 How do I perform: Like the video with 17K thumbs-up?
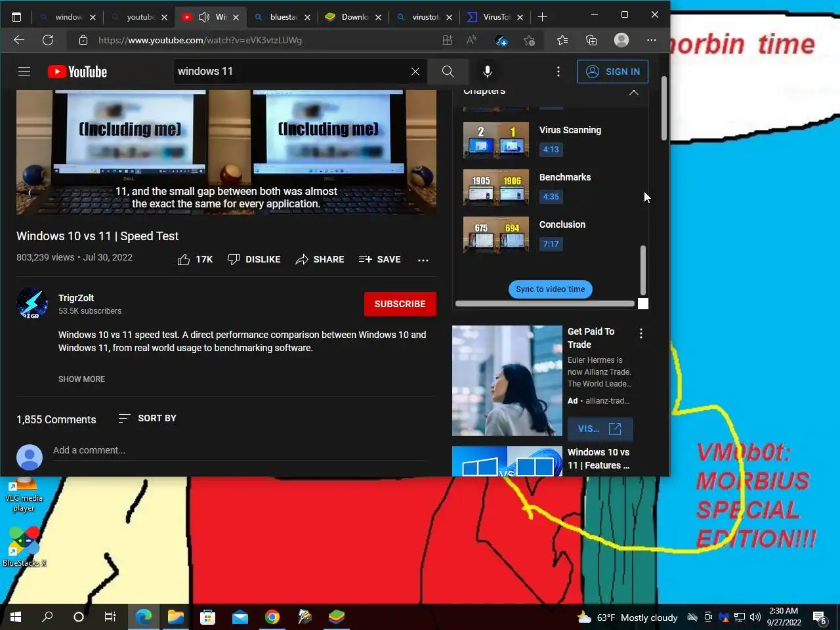[x=195, y=259]
